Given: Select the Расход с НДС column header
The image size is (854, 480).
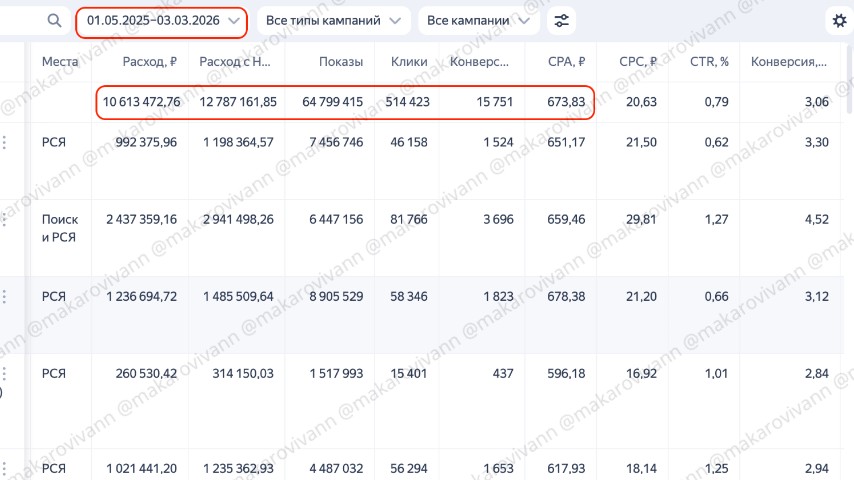Looking at the screenshot, I should (236, 62).
